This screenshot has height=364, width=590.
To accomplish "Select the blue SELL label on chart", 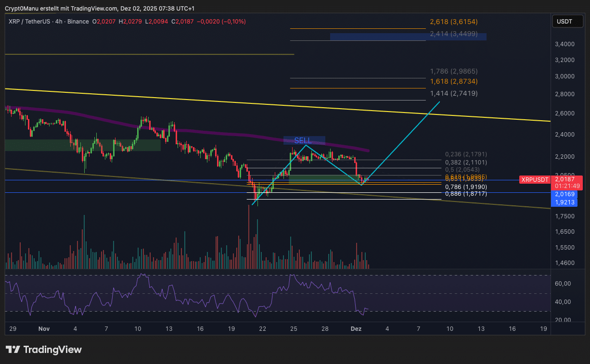I will point(303,140).
